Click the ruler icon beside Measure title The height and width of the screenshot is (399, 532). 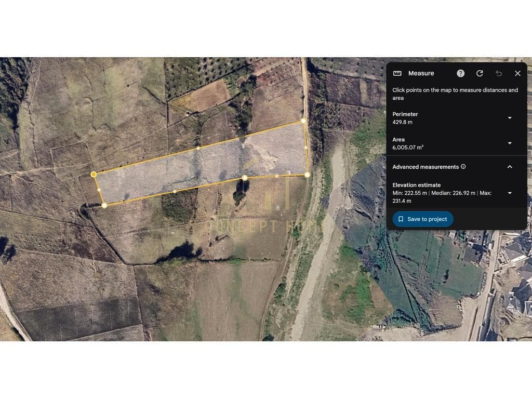point(397,73)
